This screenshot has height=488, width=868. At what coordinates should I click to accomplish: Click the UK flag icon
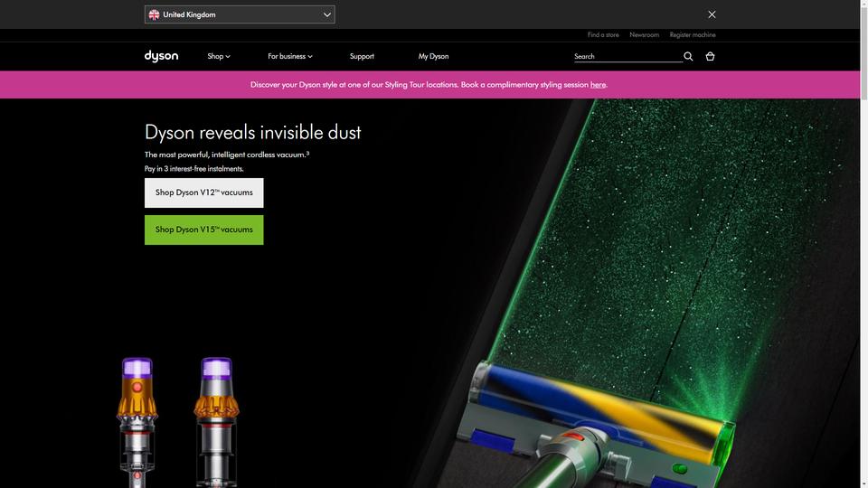[154, 14]
